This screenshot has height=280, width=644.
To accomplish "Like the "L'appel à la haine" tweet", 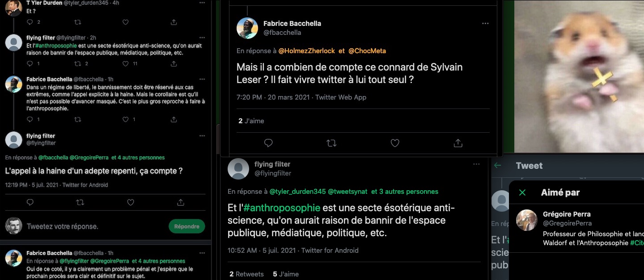I will point(131,202).
